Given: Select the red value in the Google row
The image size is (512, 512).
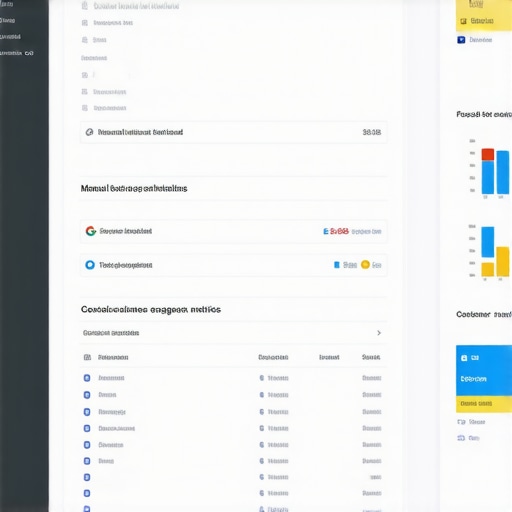Looking at the screenshot, I should [339, 231].
